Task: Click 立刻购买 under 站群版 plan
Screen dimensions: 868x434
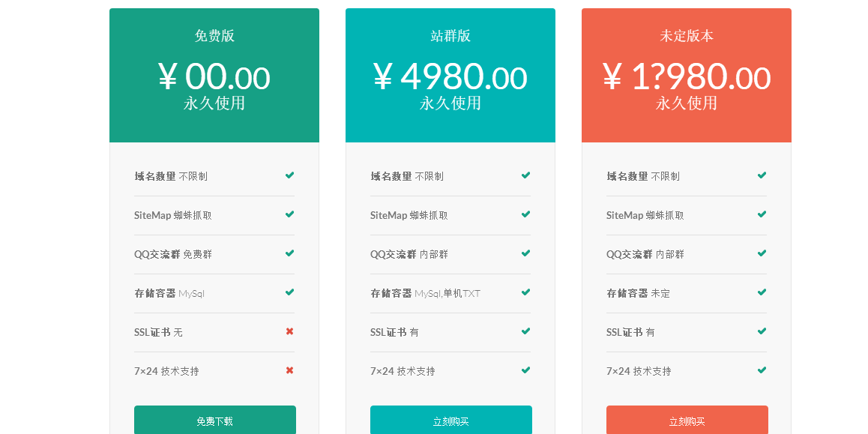Action: point(451,421)
